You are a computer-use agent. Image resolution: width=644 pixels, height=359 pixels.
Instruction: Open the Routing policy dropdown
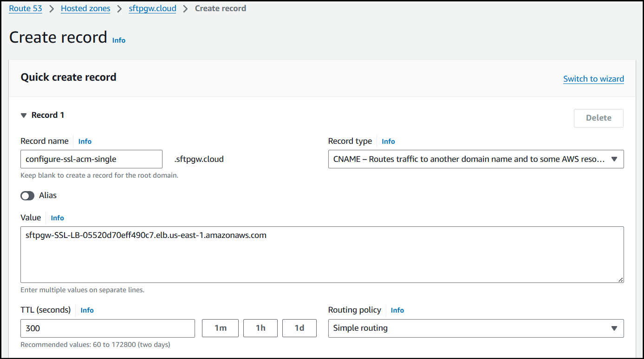(x=475, y=328)
